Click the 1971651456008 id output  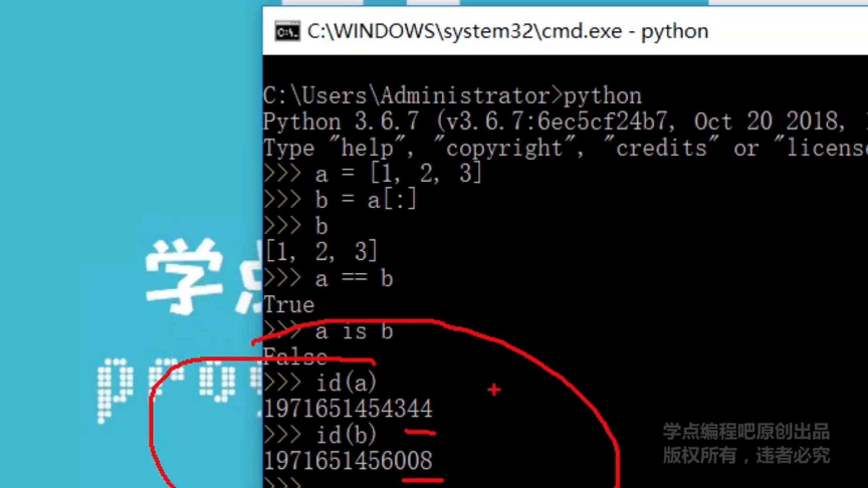click(348, 460)
